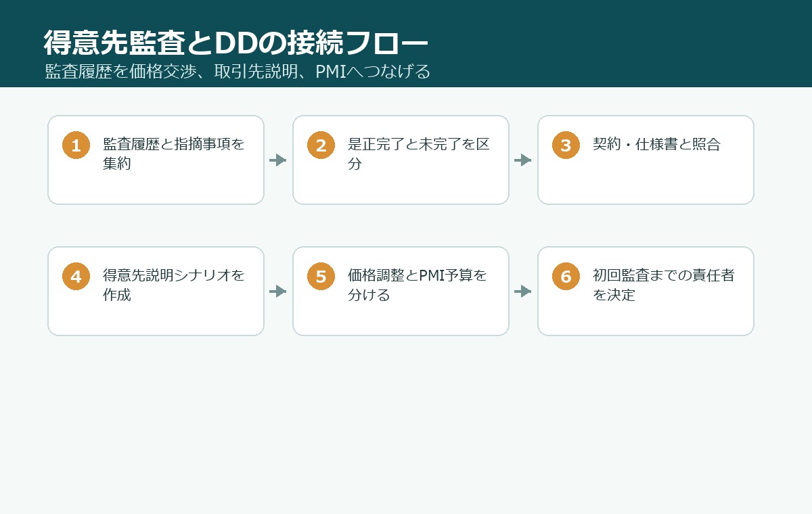Click the orange step 6 circle
The width and height of the screenshot is (812, 514).
[x=566, y=277]
